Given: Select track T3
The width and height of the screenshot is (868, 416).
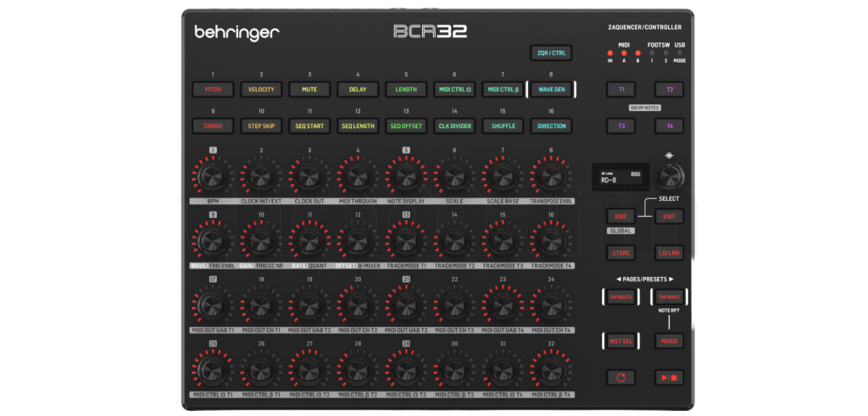Looking at the screenshot, I should (621, 126).
